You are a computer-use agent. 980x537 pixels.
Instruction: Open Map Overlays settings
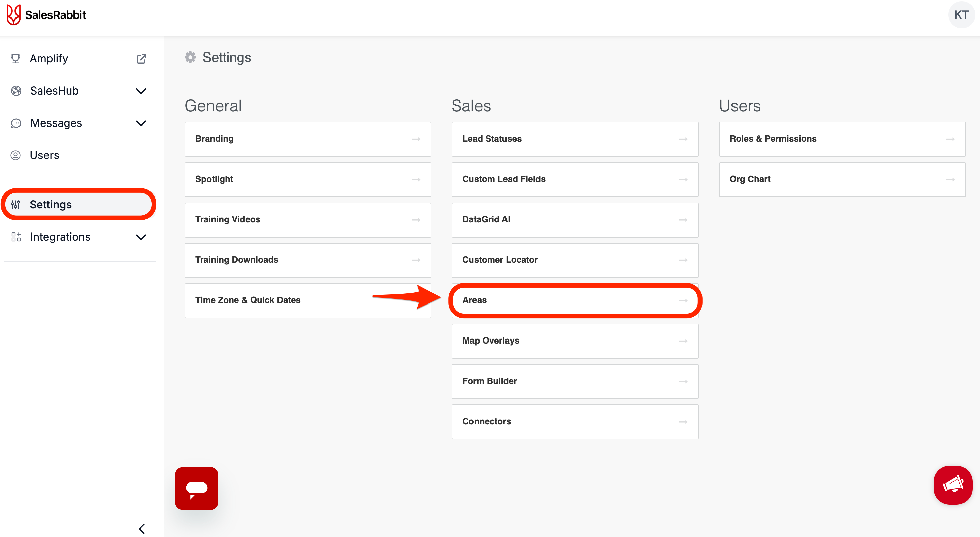pyautogui.click(x=575, y=341)
